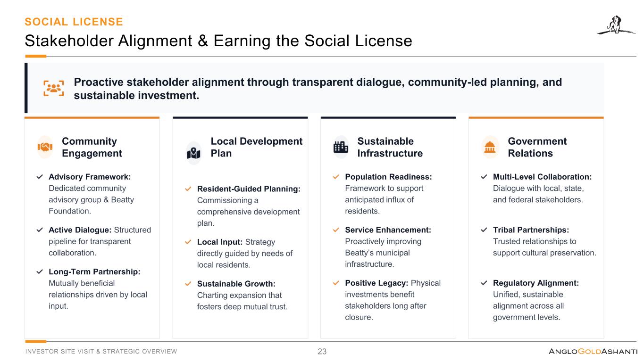Click the map pin Local Development icon
Viewport: 644px width, 362px height.
(x=193, y=153)
